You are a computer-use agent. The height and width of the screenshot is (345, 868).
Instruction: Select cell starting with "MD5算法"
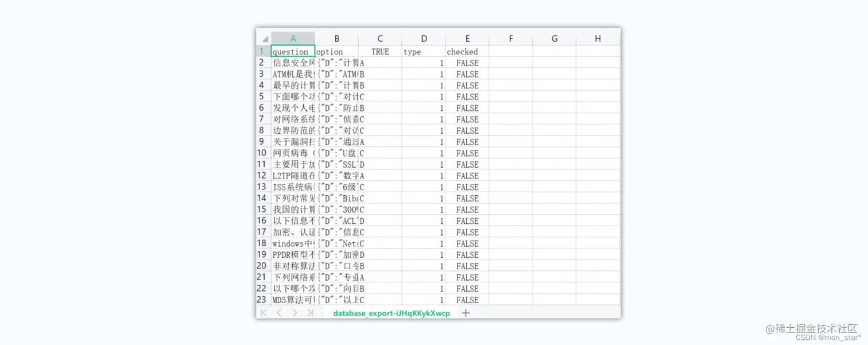click(293, 300)
